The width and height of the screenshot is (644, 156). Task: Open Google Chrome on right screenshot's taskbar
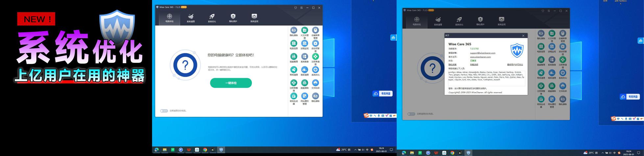click(452, 153)
